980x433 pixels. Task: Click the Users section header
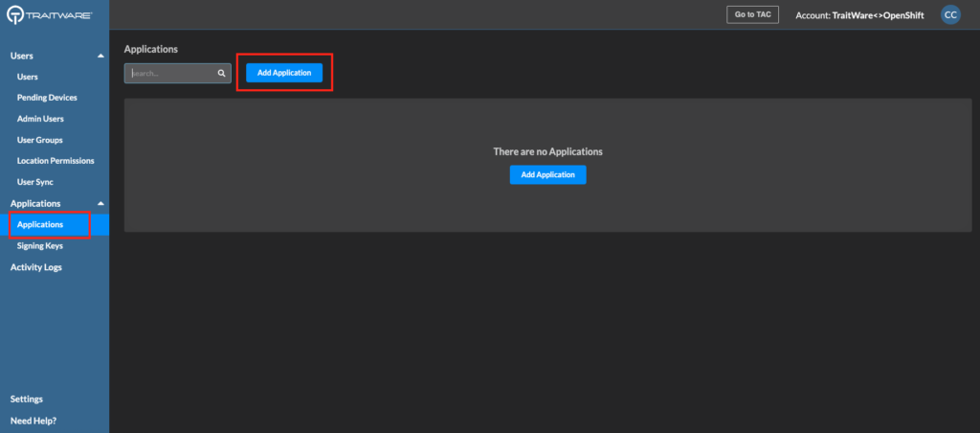click(x=22, y=57)
